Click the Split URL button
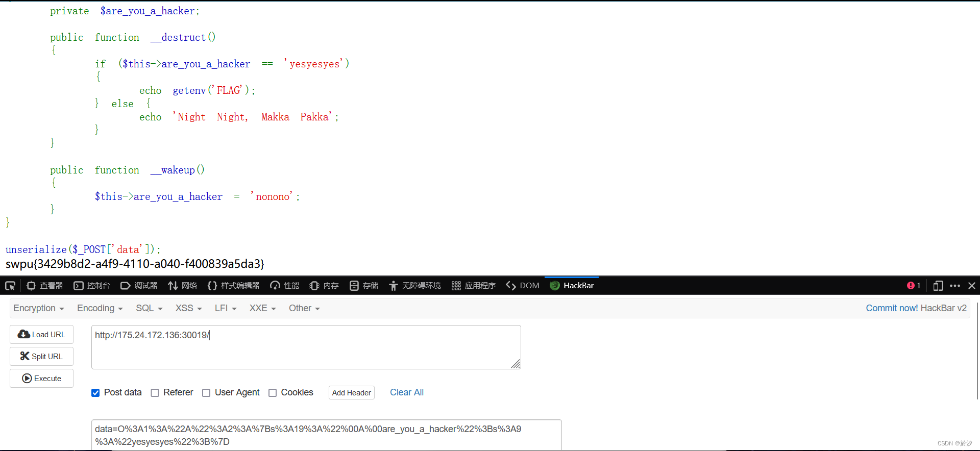 pyautogui.click(x=41, y=356)
